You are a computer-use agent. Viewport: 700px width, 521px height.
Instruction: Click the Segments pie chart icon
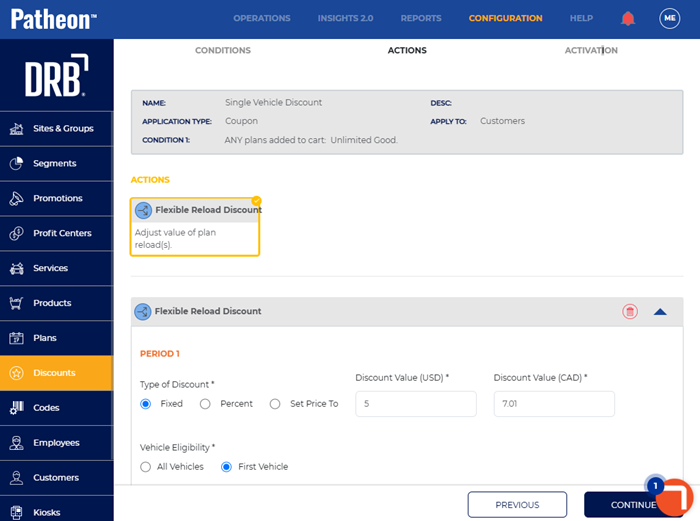pos(17,163)
